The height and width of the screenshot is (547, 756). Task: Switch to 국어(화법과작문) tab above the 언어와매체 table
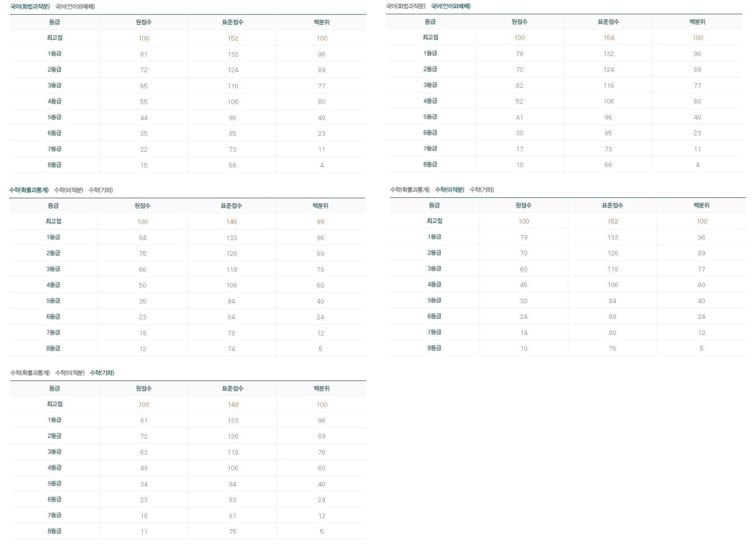[x=405, y=6]
